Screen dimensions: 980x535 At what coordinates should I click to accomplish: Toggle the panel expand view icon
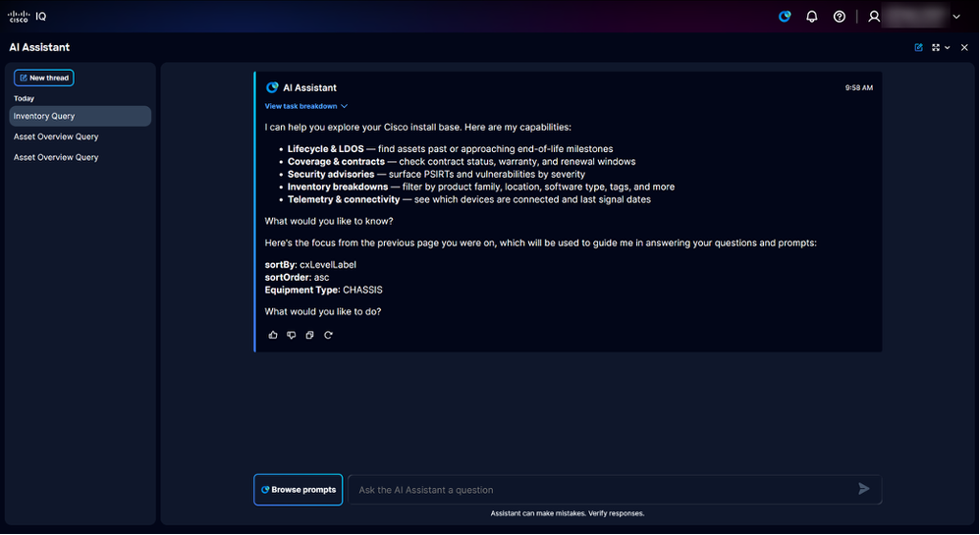936,47
